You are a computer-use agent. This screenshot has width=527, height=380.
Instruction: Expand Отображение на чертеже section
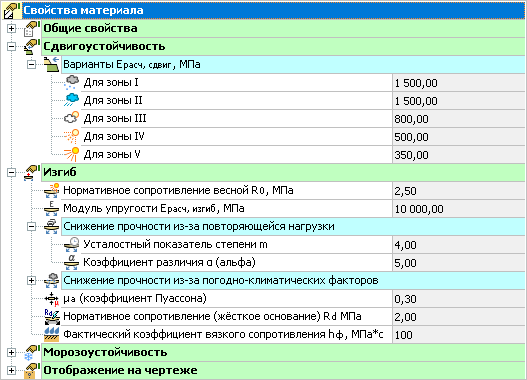11,370
